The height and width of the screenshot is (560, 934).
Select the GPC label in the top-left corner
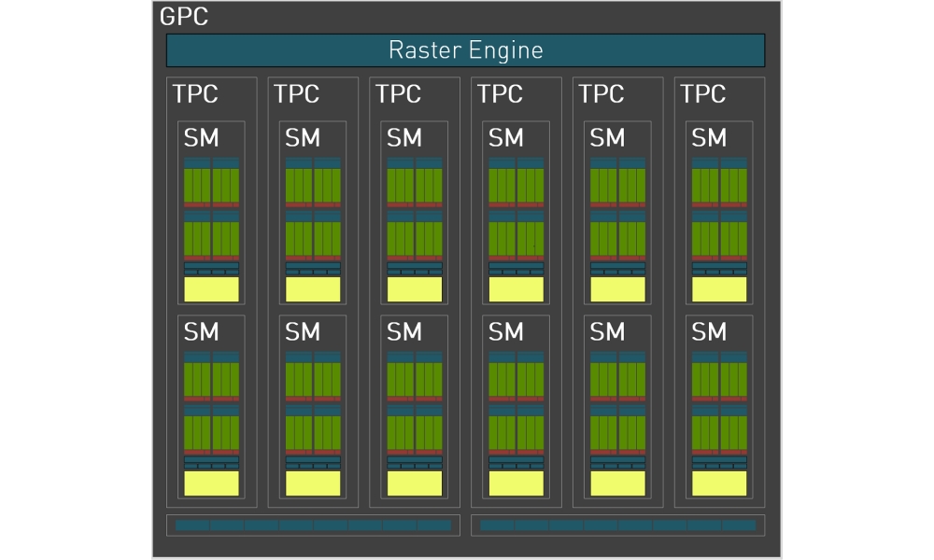coord(184,17)
